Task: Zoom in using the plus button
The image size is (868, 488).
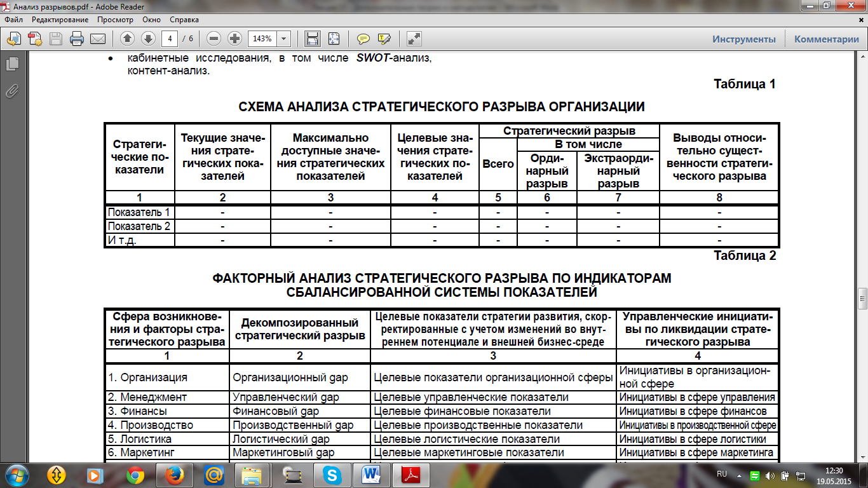Action: click(235, 39)
